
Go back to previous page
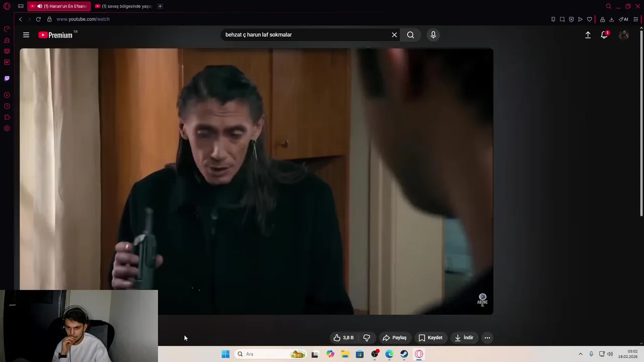[20, 19]
